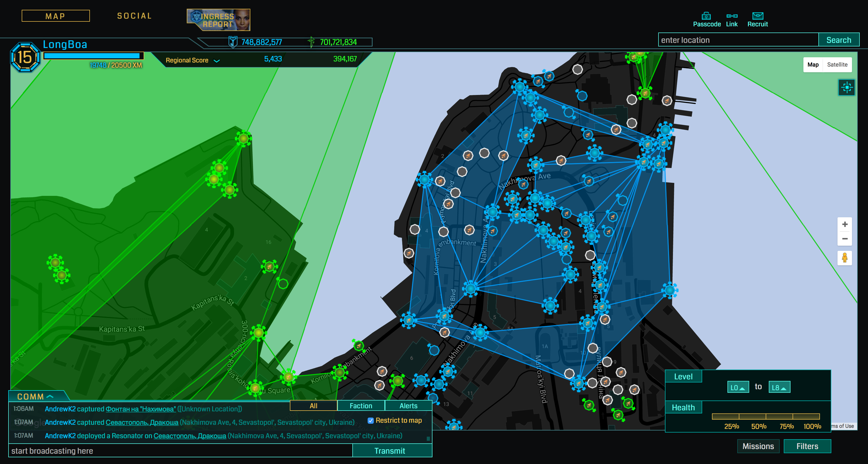868x464 pixels.
Task: Click the Street View pegman icon
Action: (x=845, y=258)
